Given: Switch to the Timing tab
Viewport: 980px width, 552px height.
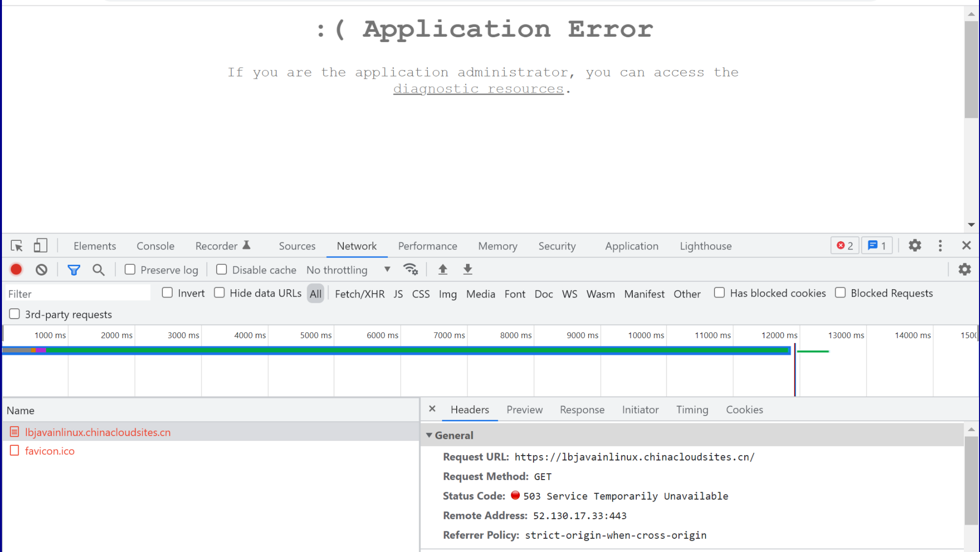Looking at the screenshot, I should coord(692,409).
